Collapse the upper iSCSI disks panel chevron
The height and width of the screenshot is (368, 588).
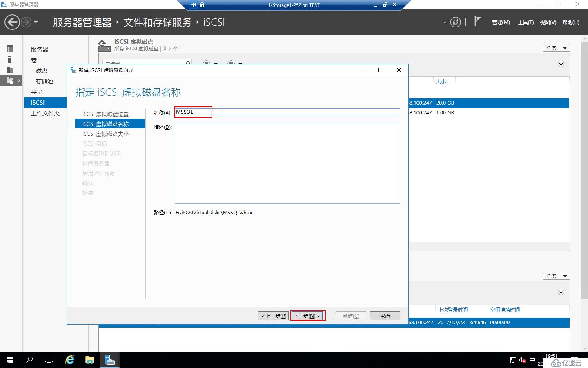pos(561,64)
